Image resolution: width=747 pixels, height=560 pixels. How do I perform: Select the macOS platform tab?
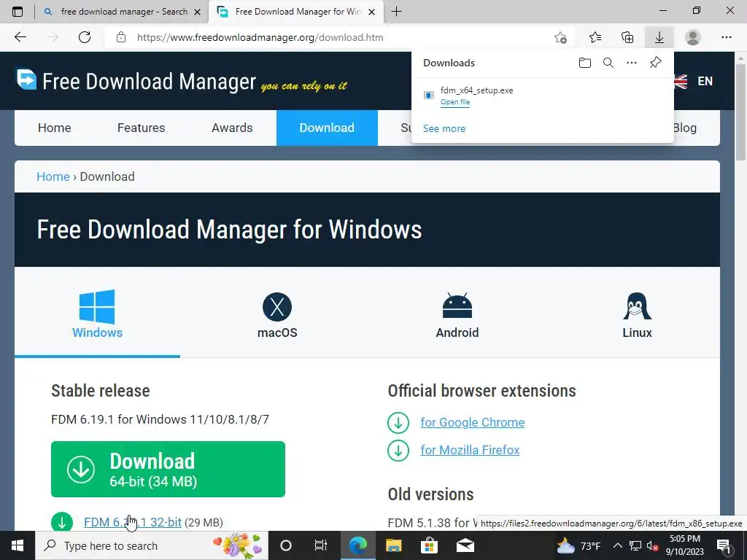point(277,314)
